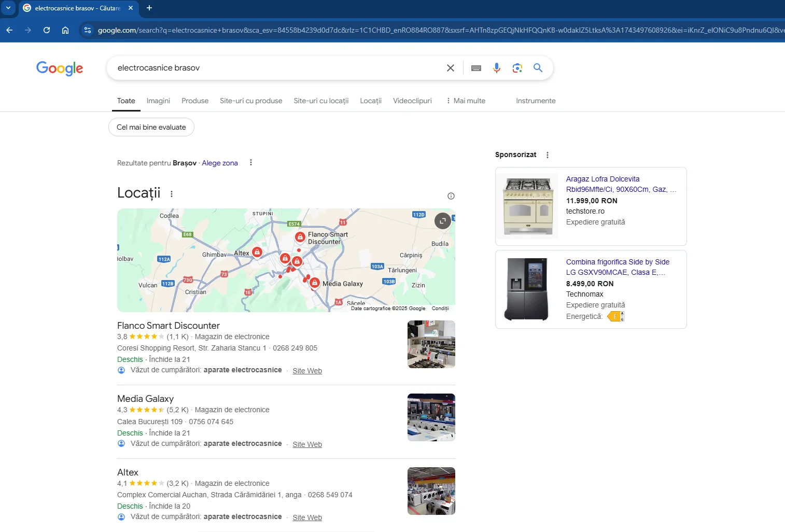Open the Sponsorizat three-dot options menu
Screen dimensions: 785x532
[x=547, y=155]
